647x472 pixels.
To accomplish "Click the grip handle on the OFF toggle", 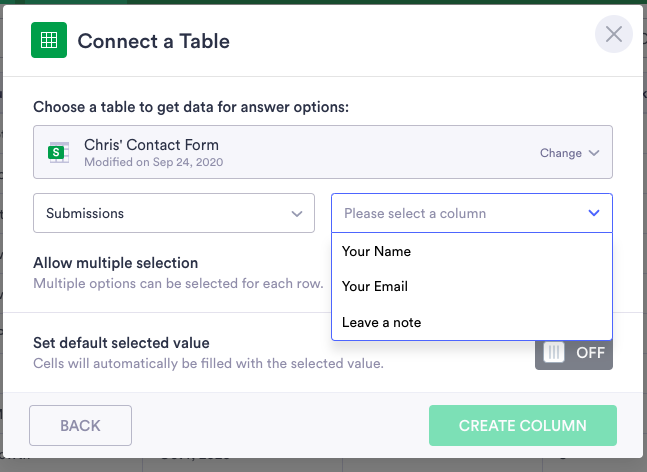I will [x=555, y=352].
